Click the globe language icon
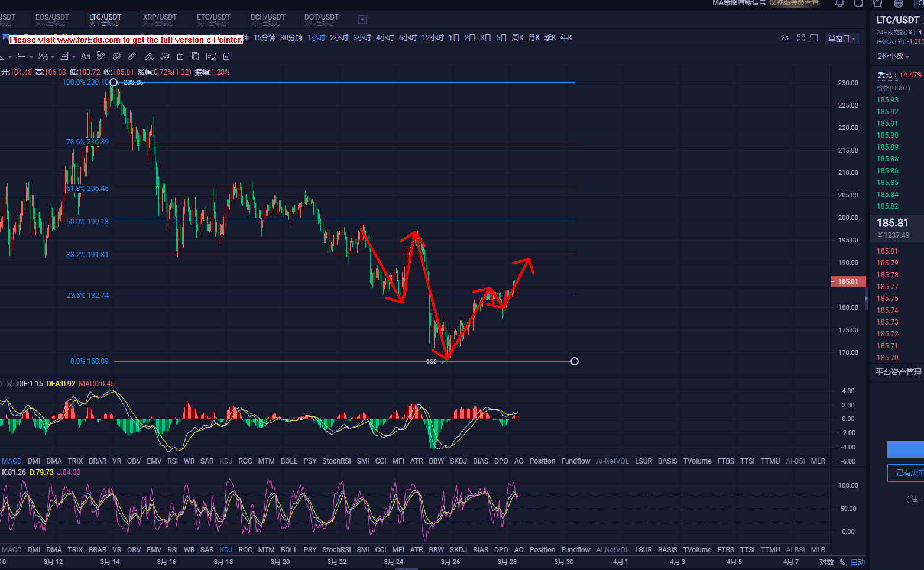 [899, 4]
